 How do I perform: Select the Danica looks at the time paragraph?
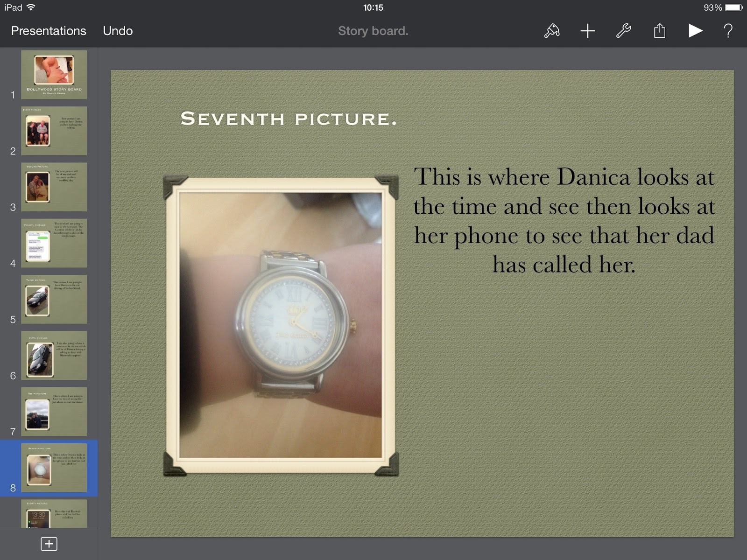click(x=564, y=220)
